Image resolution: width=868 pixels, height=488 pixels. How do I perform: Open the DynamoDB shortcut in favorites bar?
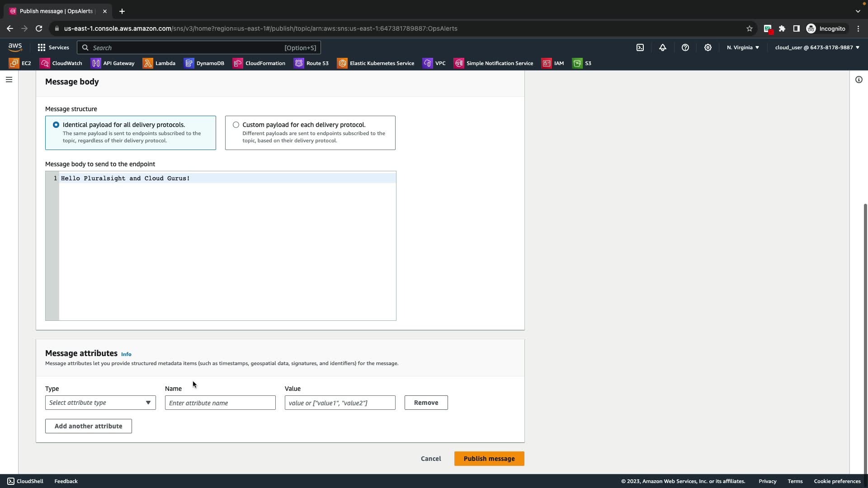coord(204,63)
